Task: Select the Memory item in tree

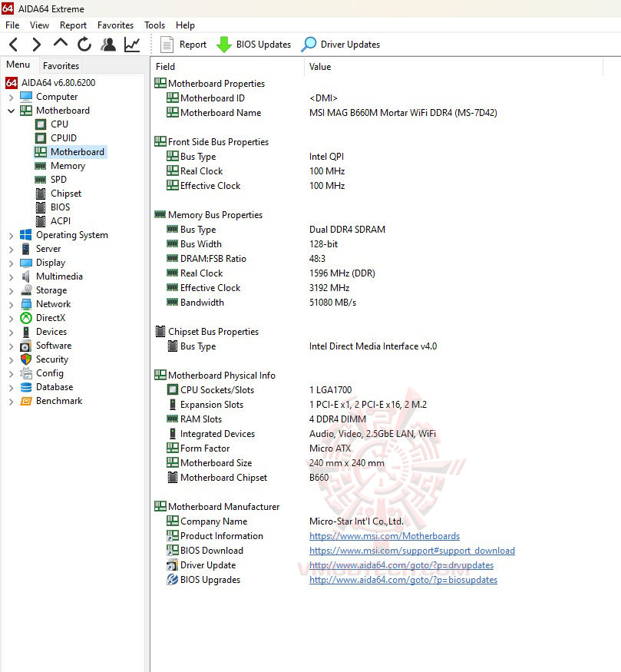Action: click(x=60, y=166)
